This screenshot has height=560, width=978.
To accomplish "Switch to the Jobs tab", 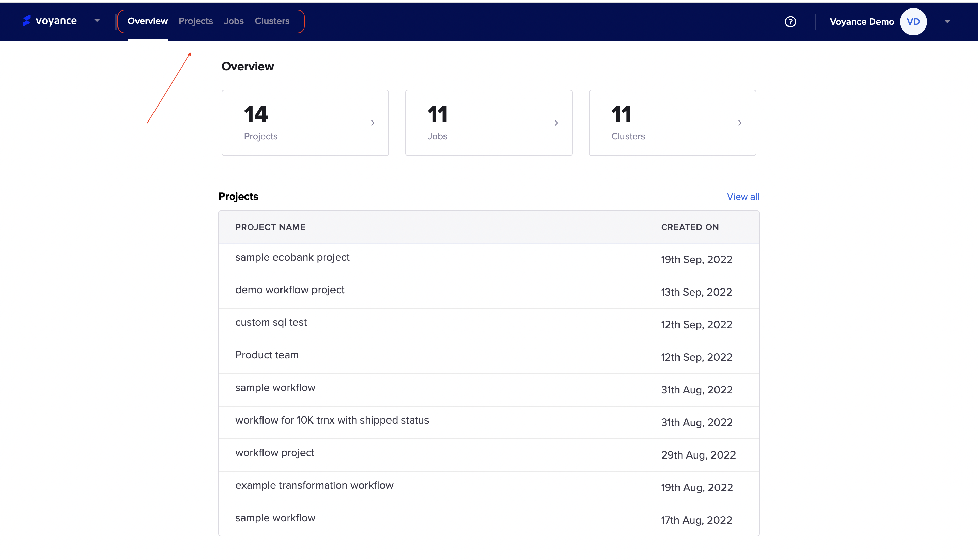I will [x=234, y=21].
